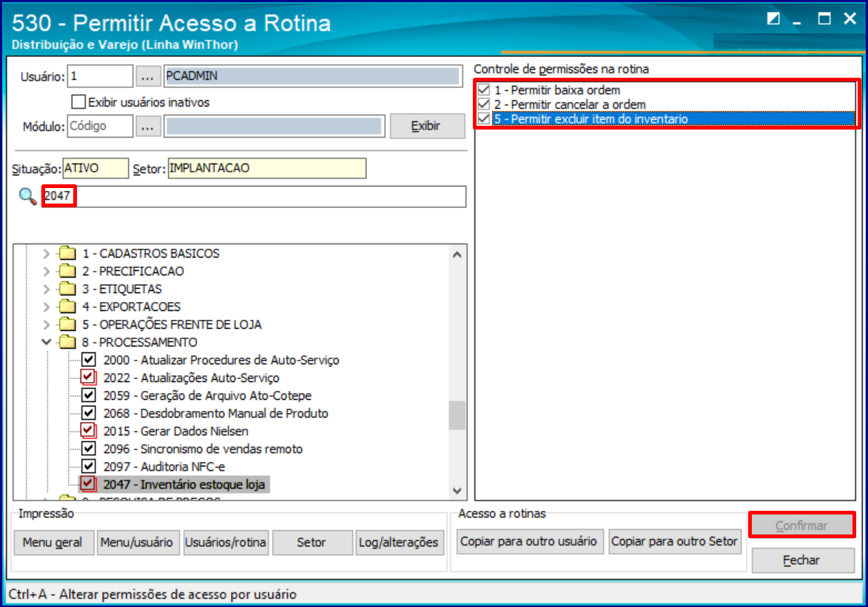Click the Setor print button
The width and height of the screenshot is (868, 607).
(312, 542)
